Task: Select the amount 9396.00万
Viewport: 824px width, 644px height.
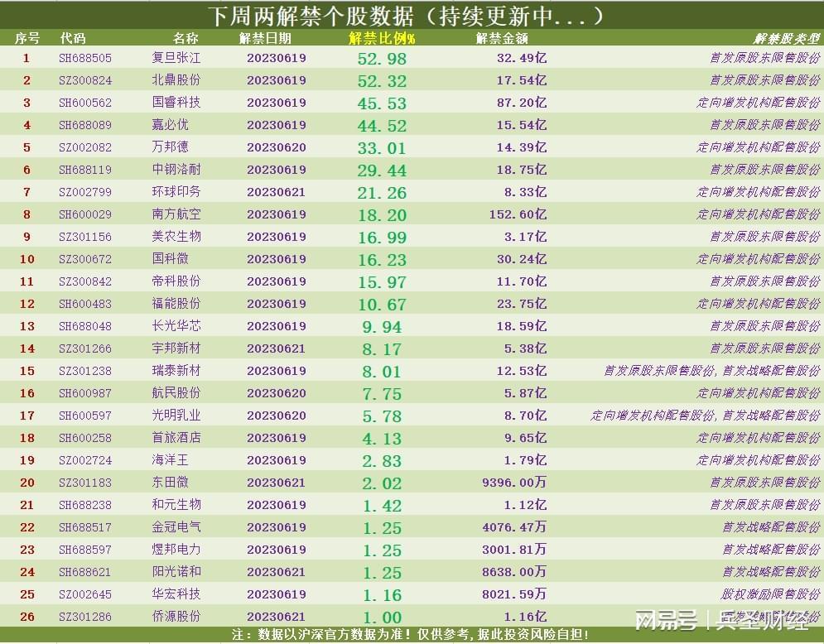Action: 514,483
